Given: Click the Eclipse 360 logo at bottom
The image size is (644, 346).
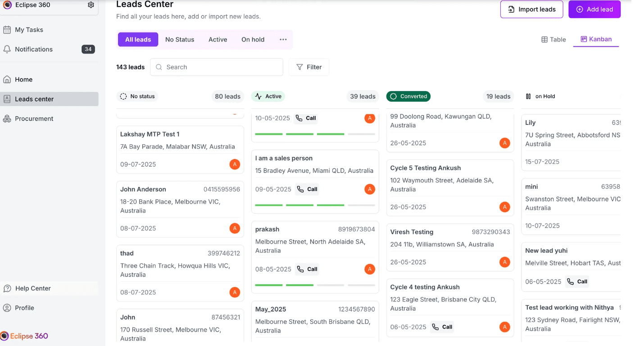Looking at the screenshot, I should (24, 336).
